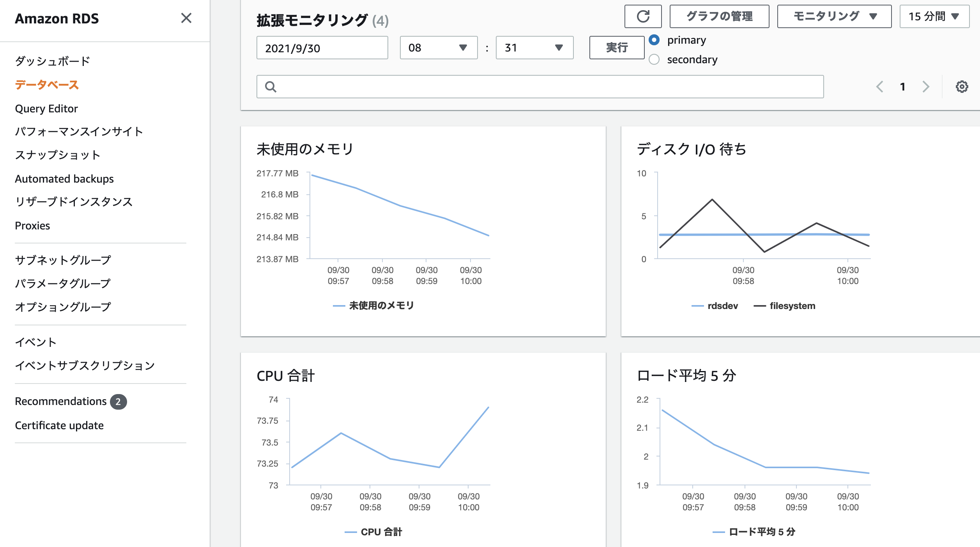Select the primary radio button

coord(654,40)
